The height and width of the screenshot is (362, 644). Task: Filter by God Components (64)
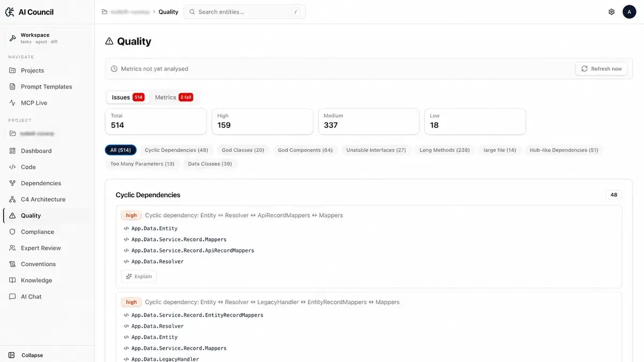coord(305,150)
